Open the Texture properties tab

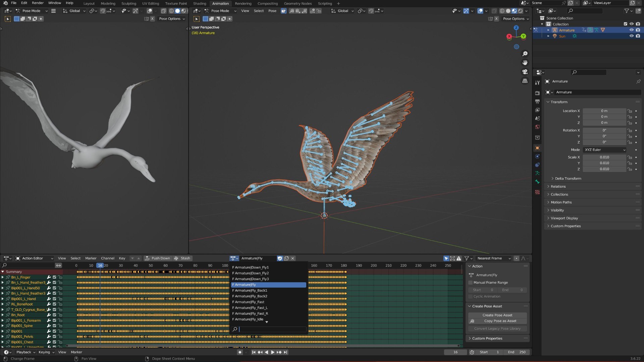coord(537,192)
